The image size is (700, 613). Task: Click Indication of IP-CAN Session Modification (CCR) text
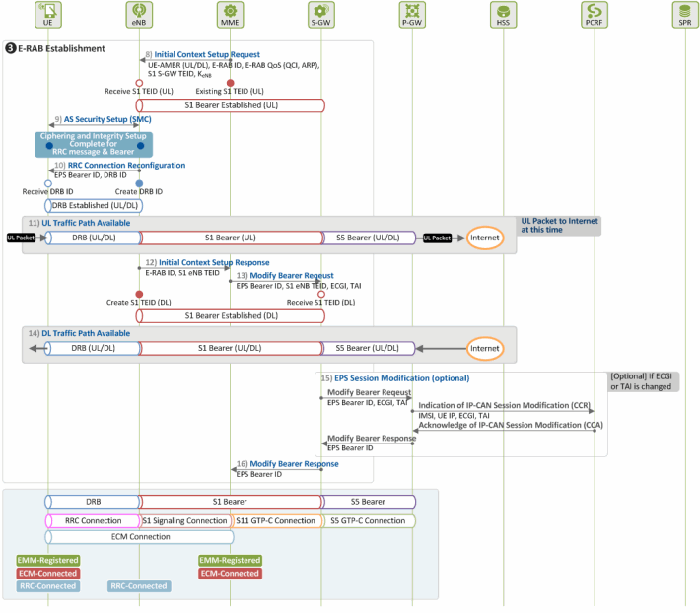(x=505, y=405)
